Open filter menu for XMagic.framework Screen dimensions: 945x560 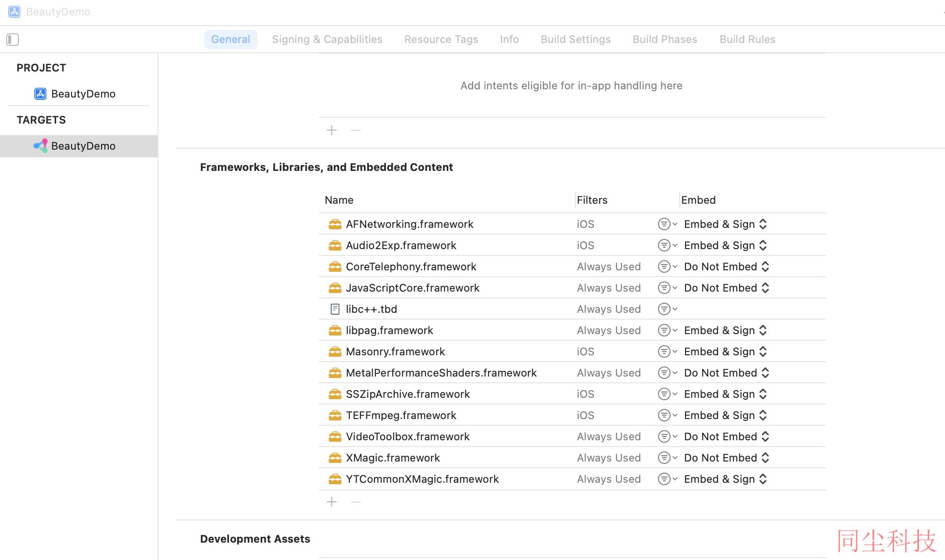pyautogui.click(x=668, y=458)
